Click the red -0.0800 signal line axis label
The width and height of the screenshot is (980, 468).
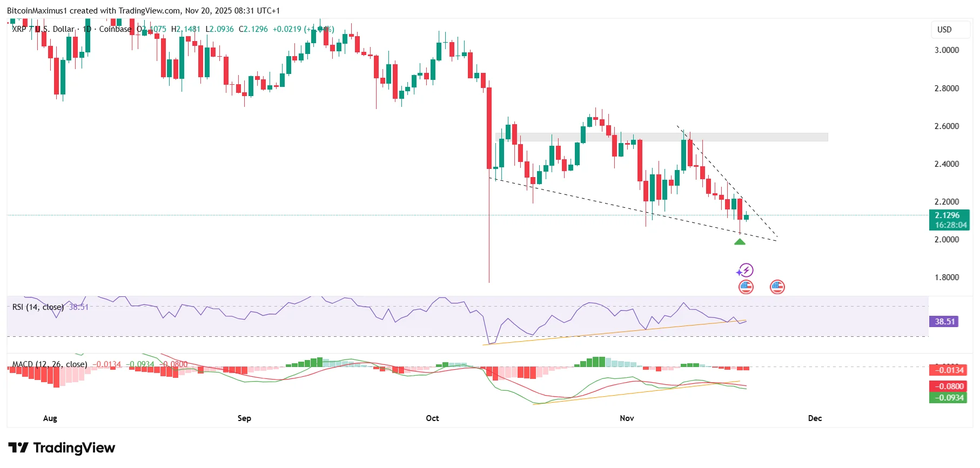coord(948,386)
